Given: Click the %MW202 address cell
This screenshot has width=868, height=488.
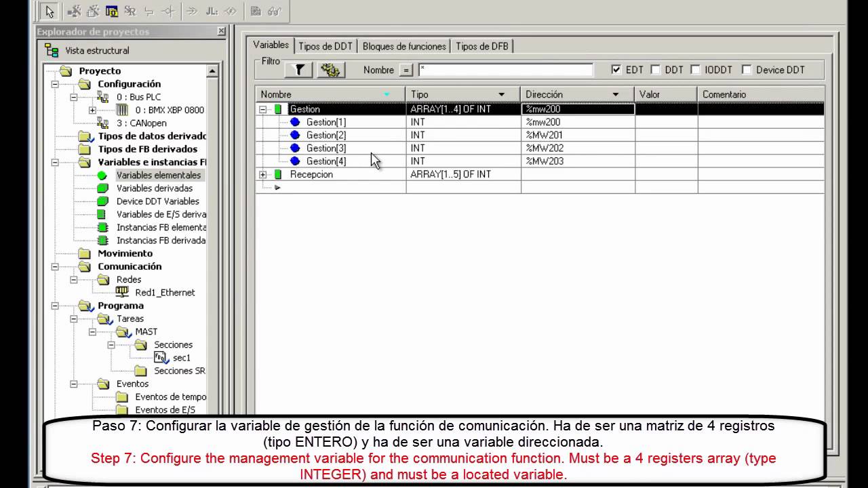Looking at the screenshot, I should click(578, 148).
